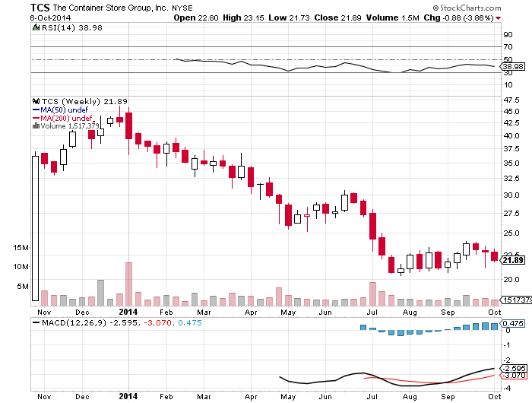Click the 0.475 histogram tag on MACD axis
Image resolution: width=532 pixels, height=403 pixels.
513,324
